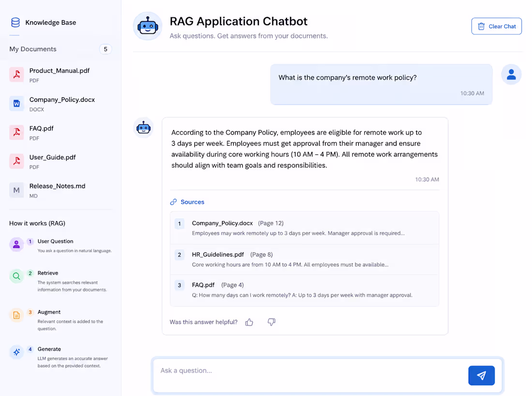The height and width of the screenshot is (396, 532).
Task: Click the user avatar beside the question
Action: point(511,75)
